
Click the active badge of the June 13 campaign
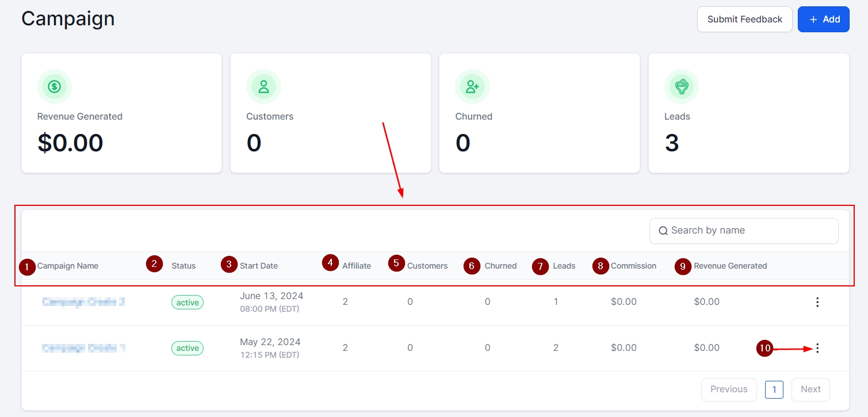coord(188,303)
